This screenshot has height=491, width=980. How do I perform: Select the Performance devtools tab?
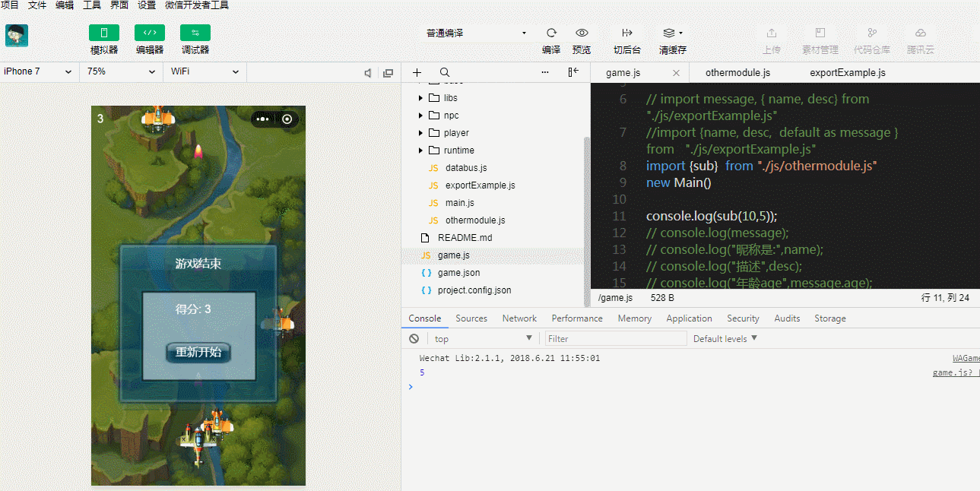pyautogui.click(x=577, y=318)
